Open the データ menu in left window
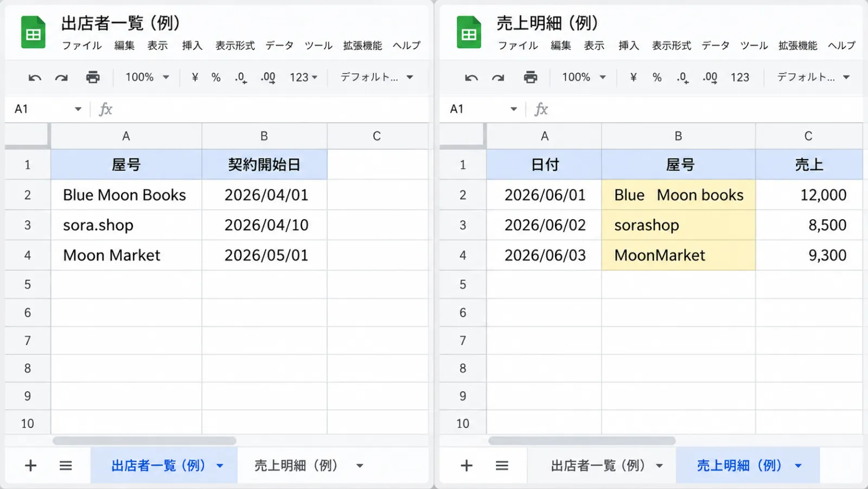The height and width of the screenshot is (489, 868). click(279, 46)
